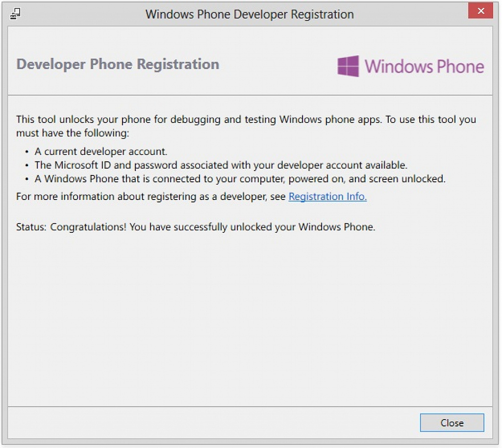Click the "Developer Phone Registration" heading
Image resolution: width=502 pixels, height=448 pixels.
(x=118, y=64)
